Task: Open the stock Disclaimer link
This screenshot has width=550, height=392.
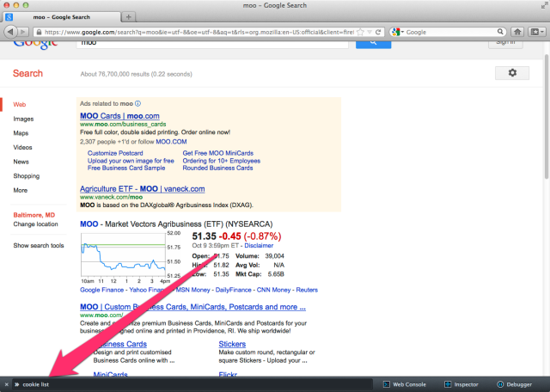Action: (259, 246)
